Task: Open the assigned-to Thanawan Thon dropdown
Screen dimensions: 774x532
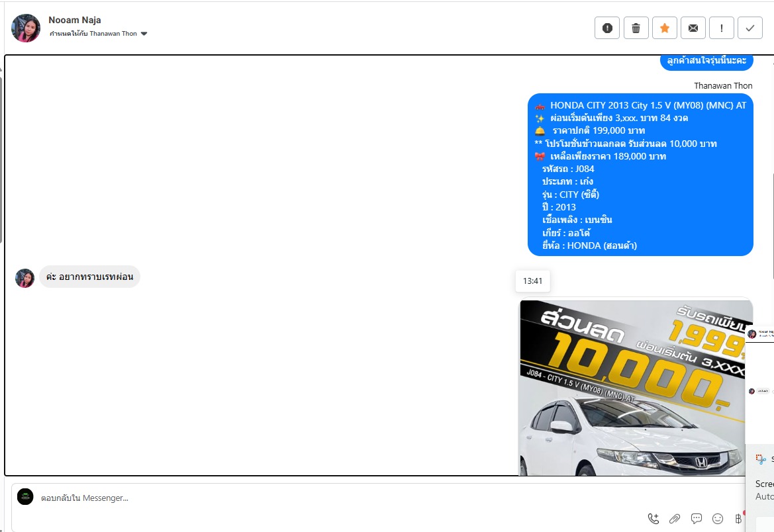Action: pyautogui.click(x=97, y=34)
